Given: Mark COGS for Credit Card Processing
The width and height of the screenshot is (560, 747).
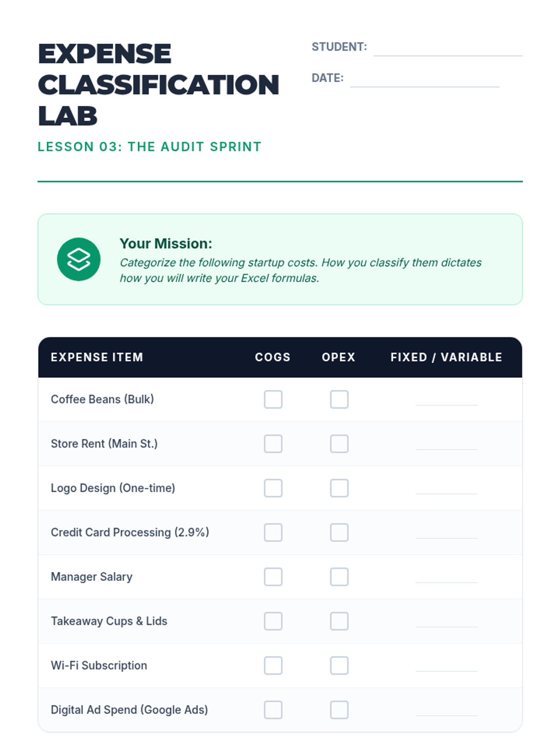Looking at the screenshot, I should coord(273,532).
